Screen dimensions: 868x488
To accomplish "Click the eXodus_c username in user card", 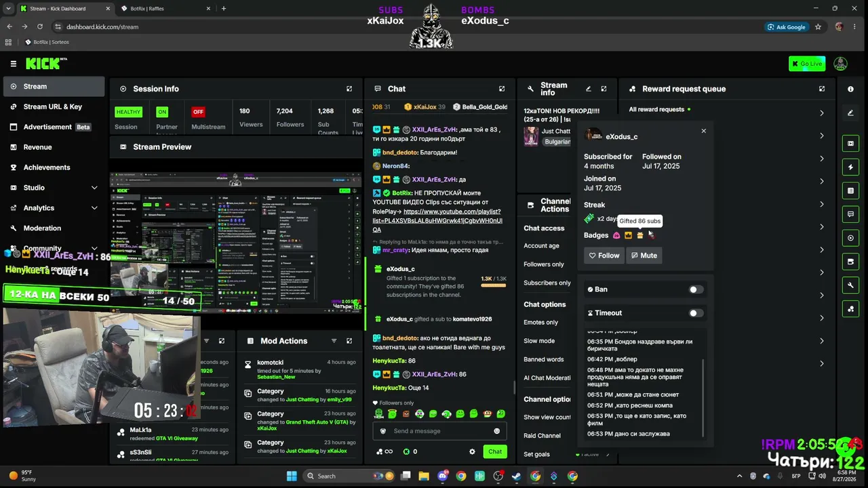I will click(x=621, y=136).
